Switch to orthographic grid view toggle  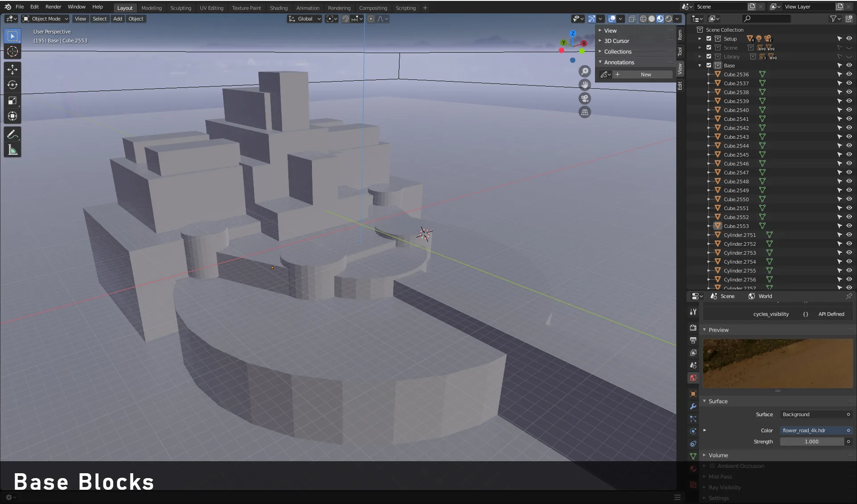(585, 112)
